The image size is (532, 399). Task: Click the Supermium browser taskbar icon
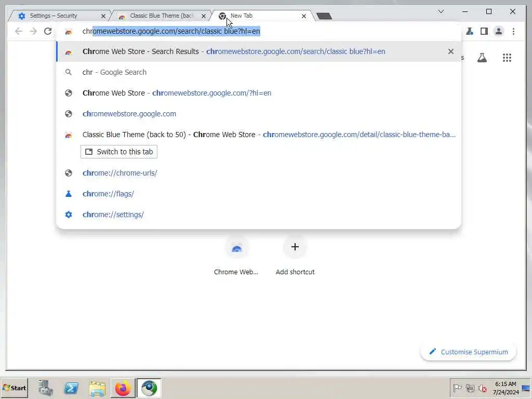tap(149, 388)
